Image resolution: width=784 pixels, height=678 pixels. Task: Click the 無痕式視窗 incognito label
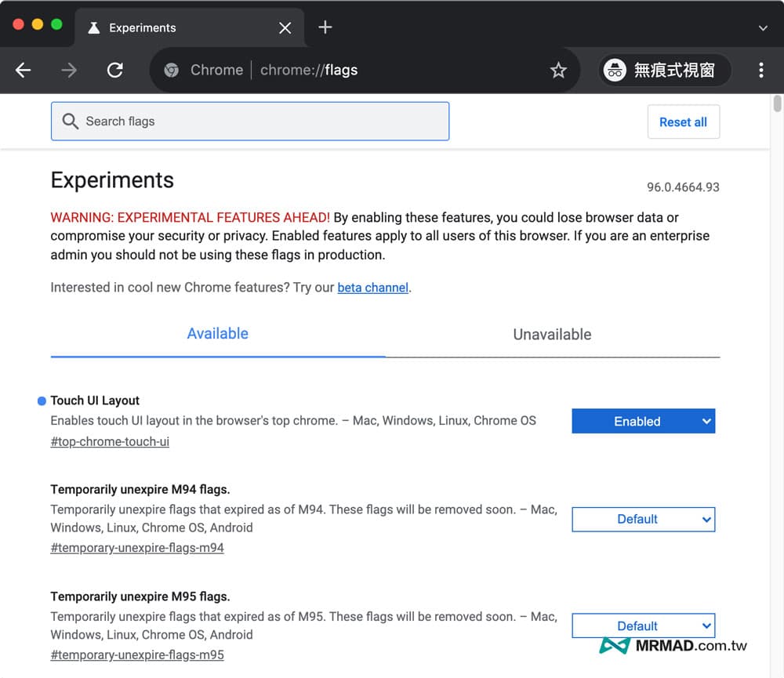click(x=674, y=70)
